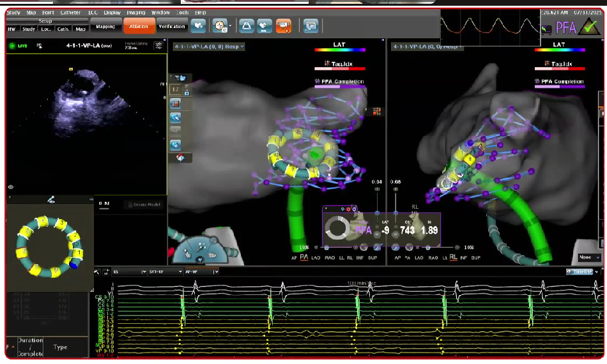Click the heart map icon in the top toolbar
607x364 pixels.
coord(199,26)
